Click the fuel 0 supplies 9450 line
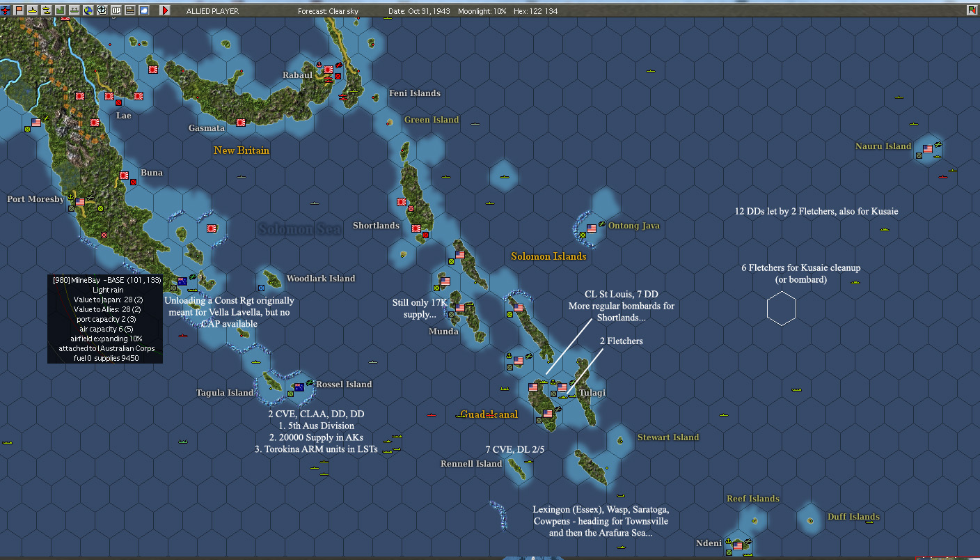Screen dimensions: 980x560 click(106, 358)
